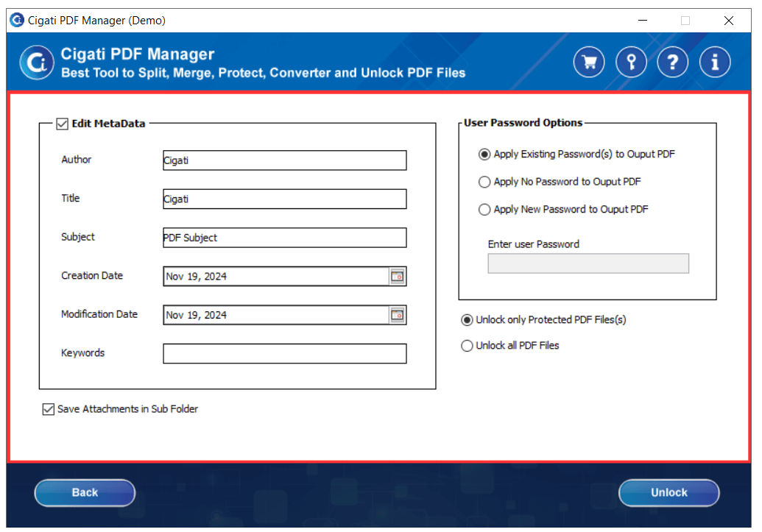
Task: Open help via question mark icon
Action: pyautogui.click(x=673, y=63)
